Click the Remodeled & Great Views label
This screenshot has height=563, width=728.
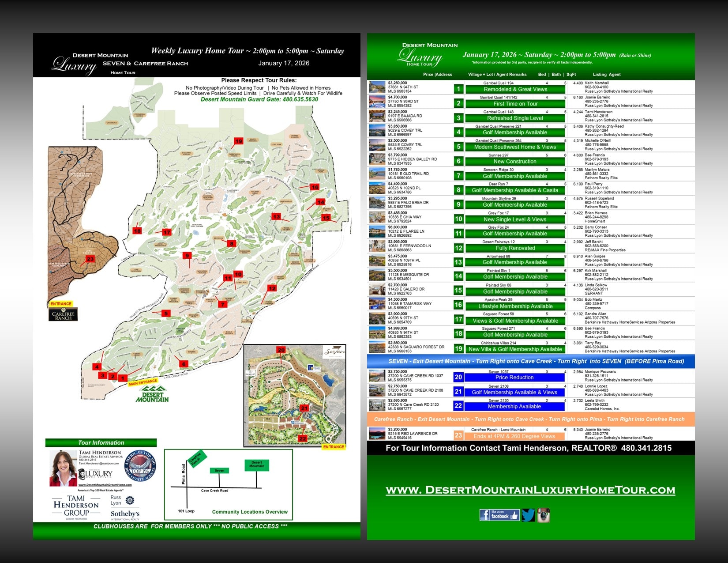click(515, 89)
